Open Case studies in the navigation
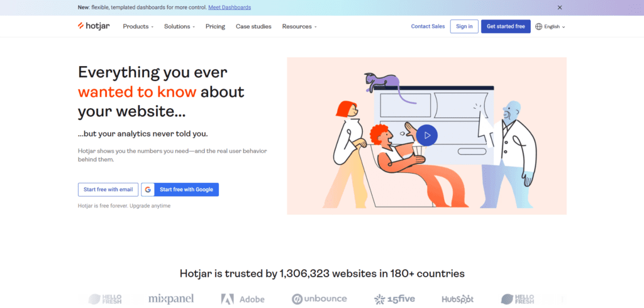 pos(253,26)
